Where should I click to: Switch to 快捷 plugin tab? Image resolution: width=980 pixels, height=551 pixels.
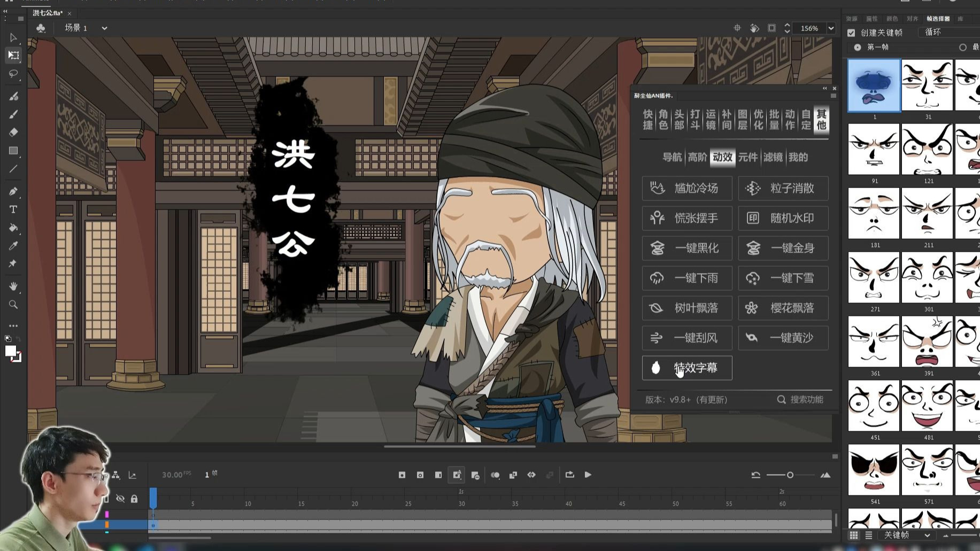[648, 120]
